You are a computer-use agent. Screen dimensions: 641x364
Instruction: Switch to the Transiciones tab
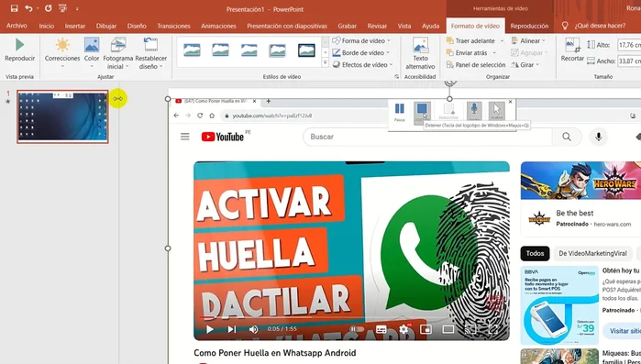(x=173, y=26)
